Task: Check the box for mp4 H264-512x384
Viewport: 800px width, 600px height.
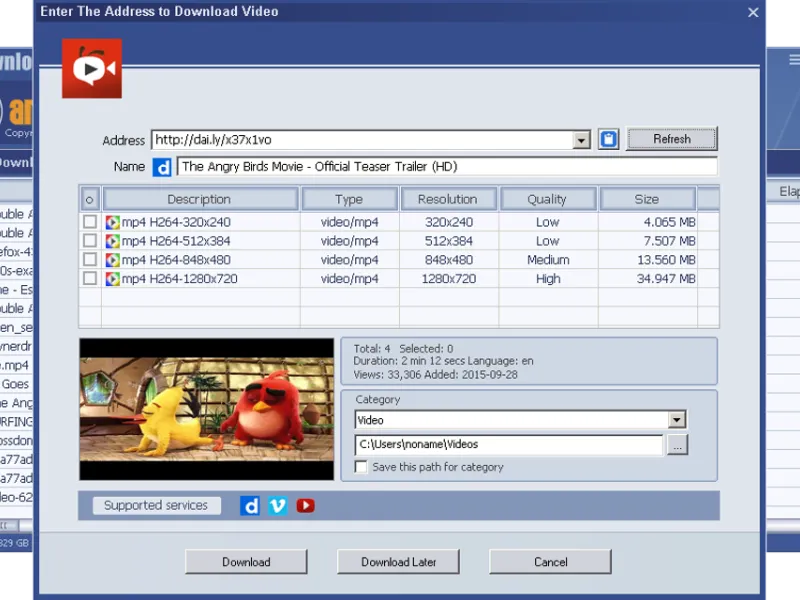Action: click(x=90, y=241)
